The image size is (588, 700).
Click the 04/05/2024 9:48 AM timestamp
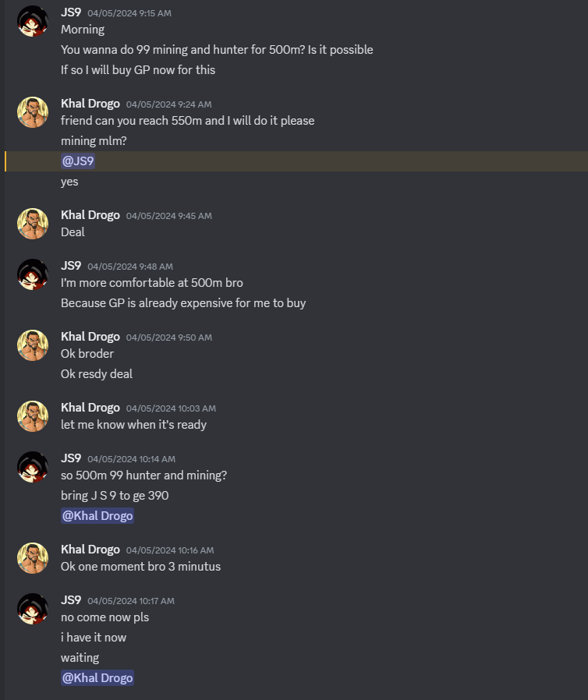130,267
